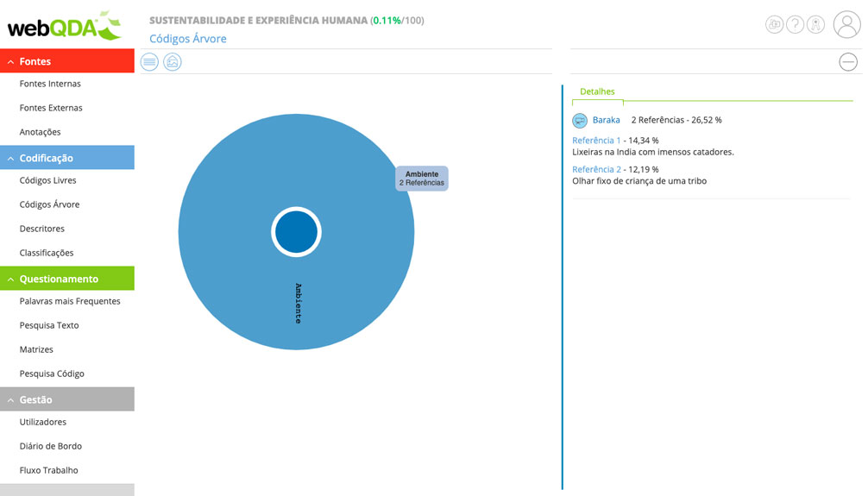
Task: Click the center node of the chart
Action: 296,232
